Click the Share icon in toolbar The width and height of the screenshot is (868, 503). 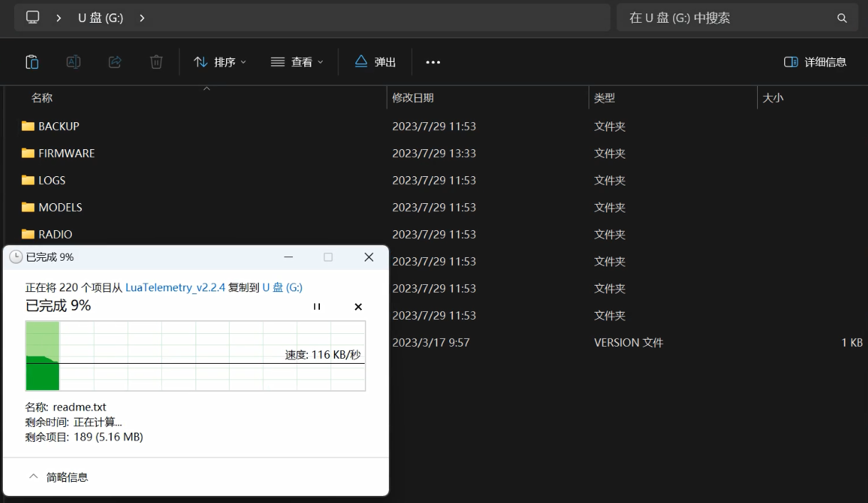pos(115,62)
